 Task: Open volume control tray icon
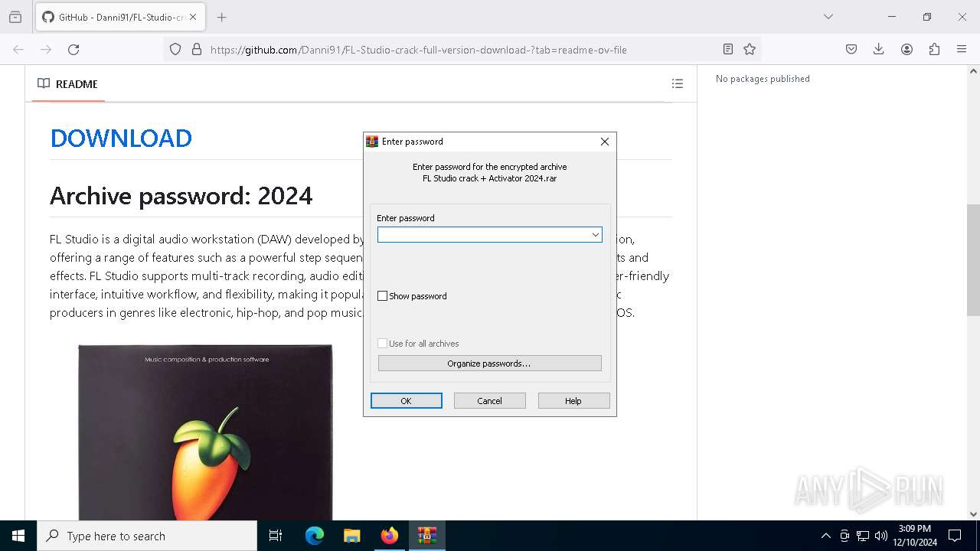(881, 536)
